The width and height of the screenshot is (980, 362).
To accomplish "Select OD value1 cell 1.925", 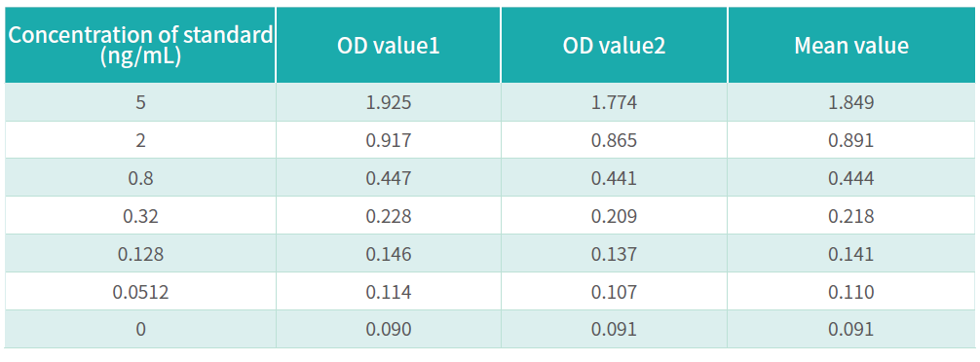I will (388, 102).
